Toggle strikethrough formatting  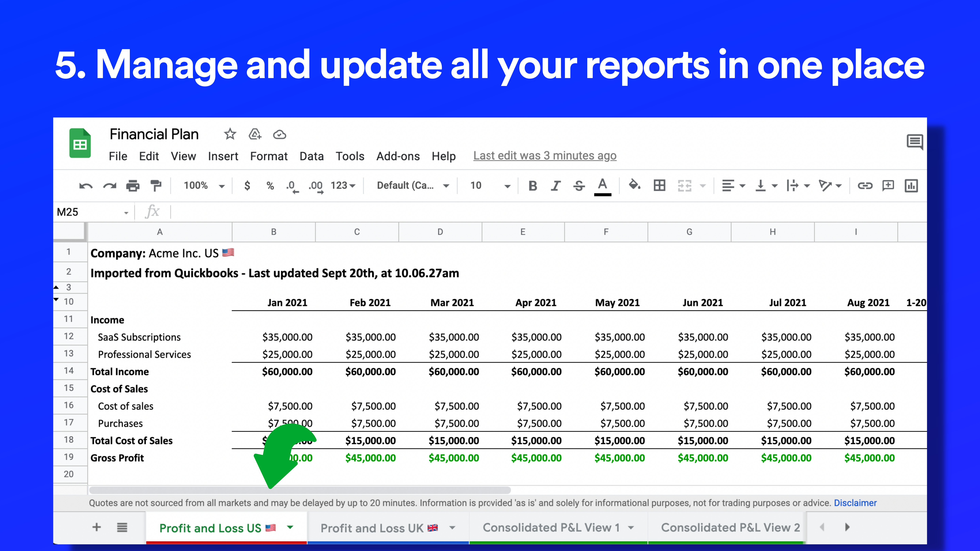(x=579, y=186)
